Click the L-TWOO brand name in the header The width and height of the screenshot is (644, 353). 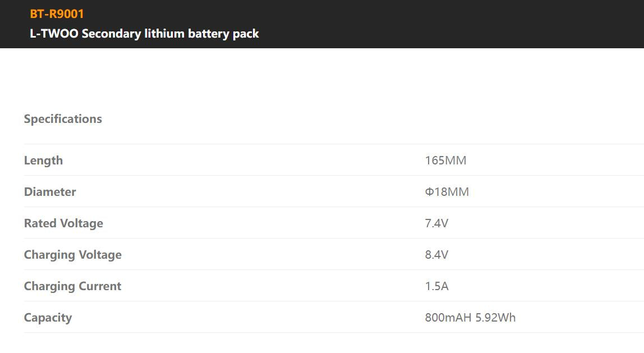[54, 34]
